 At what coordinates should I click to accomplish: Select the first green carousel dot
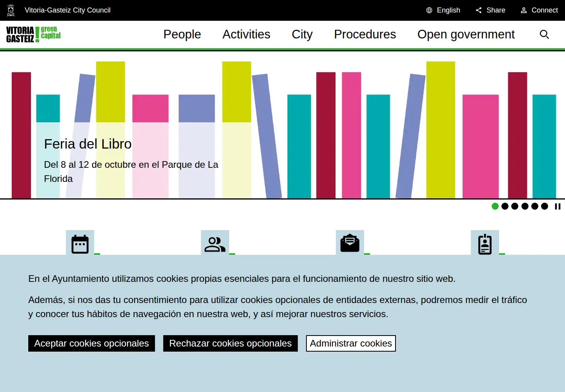(x=495, y=206)
